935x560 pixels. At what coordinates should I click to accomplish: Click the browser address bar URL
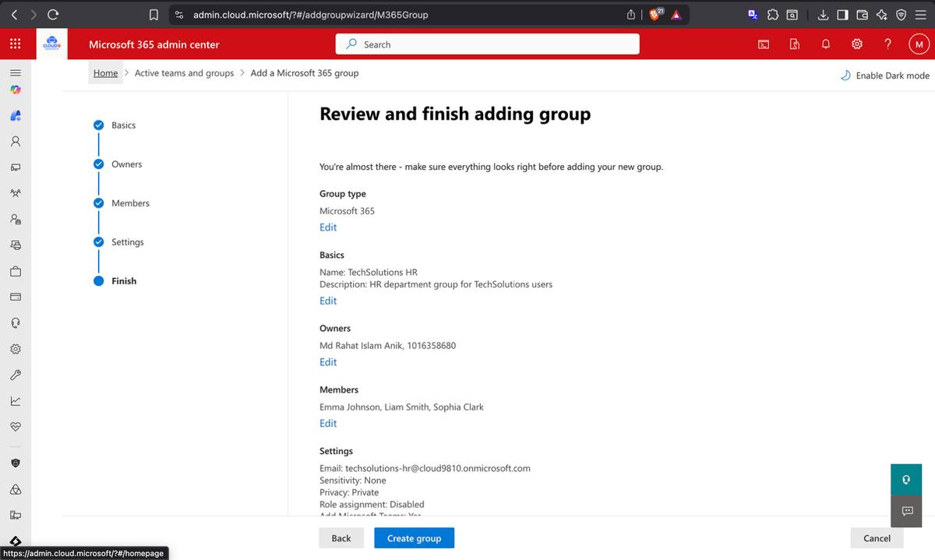(x=310, y=14)
